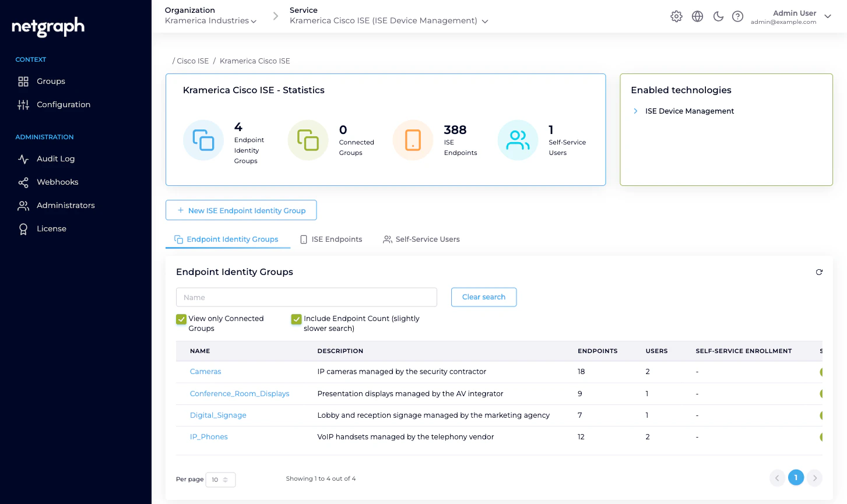Uncheck Include Endpoint Count checkbox
Viewport: 847px width, 504px height.
[x=297, y=319]
